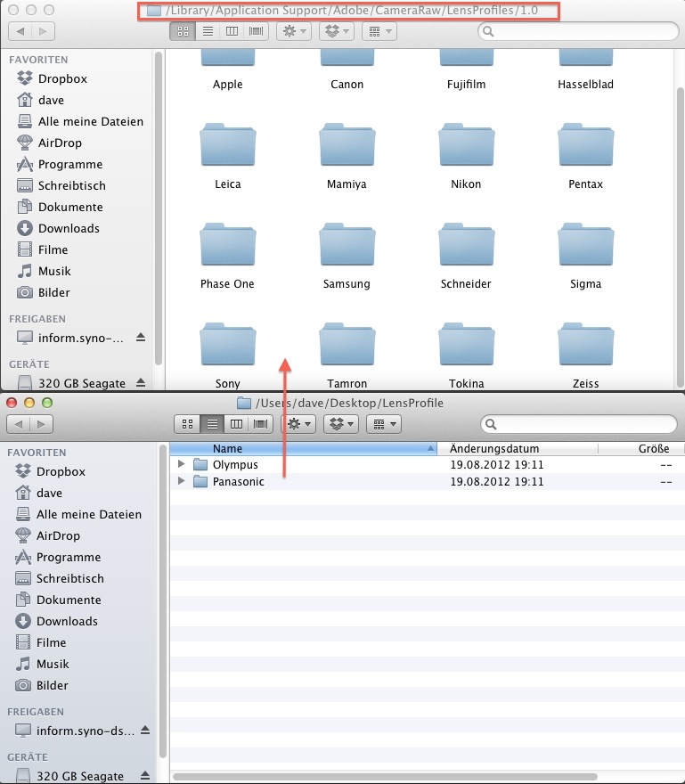Open the Mamiya folder

347,145
